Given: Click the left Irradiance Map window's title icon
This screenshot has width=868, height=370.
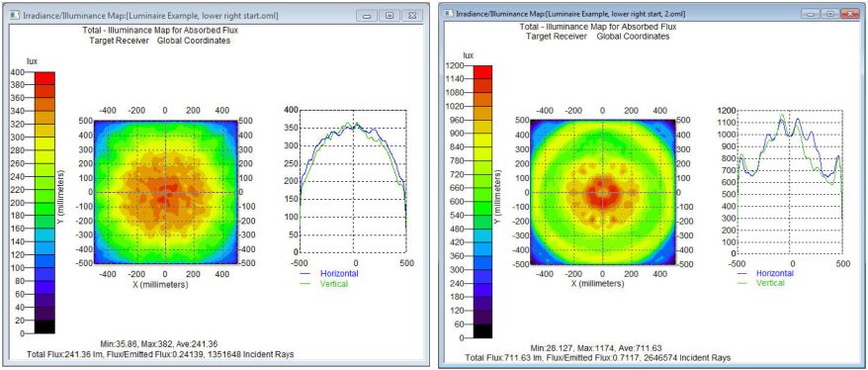Looking at the screenshot, I should [x=14, y=16].
